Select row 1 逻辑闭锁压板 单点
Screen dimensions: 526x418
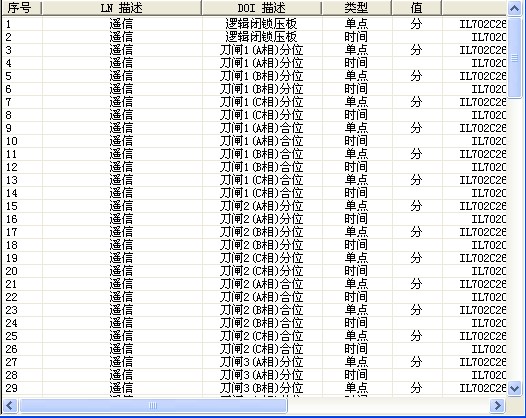coord(254,24)
